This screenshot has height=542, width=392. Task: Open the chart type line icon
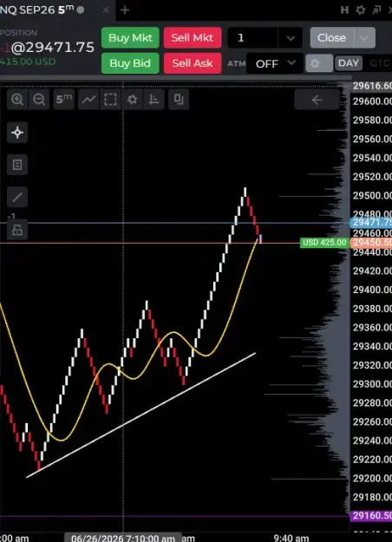pos(88,100)
